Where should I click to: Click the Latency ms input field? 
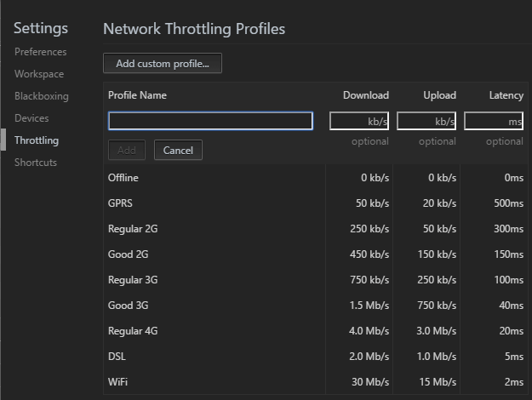coord(494,121)
